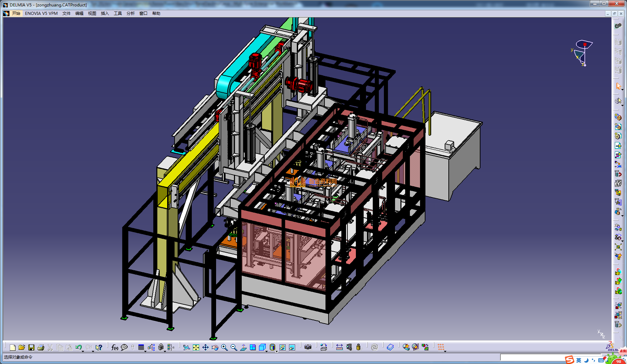Screen dimensions: 627x364
Task: Toggle the Hide/Show icon
Action: coord(283,347)
